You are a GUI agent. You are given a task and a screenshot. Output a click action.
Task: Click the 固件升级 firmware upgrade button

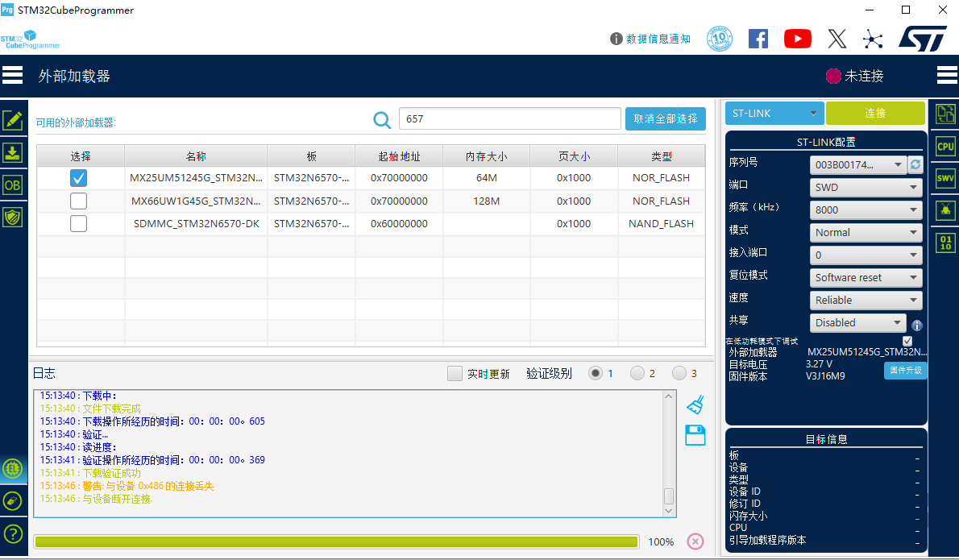[x=905, y=371]
